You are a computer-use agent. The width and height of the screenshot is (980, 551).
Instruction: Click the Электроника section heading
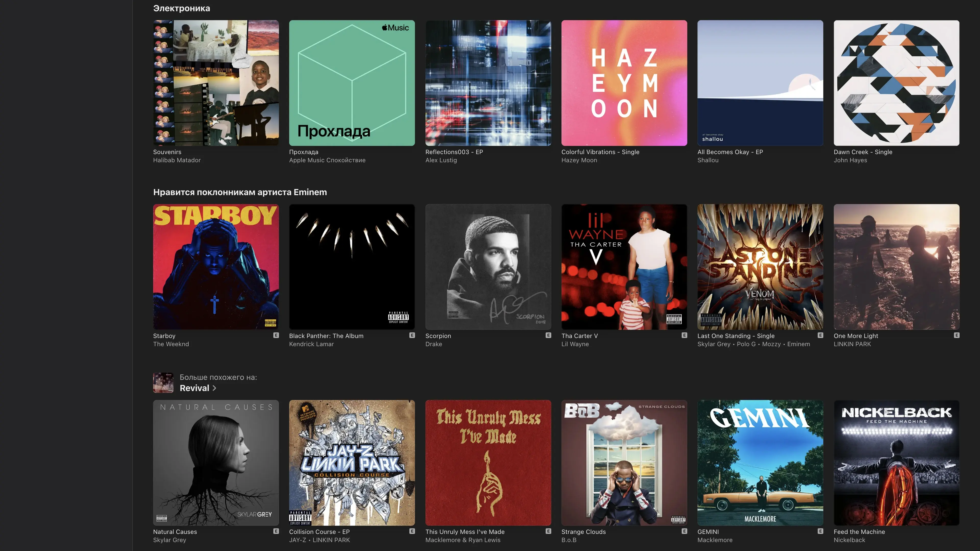181,8
